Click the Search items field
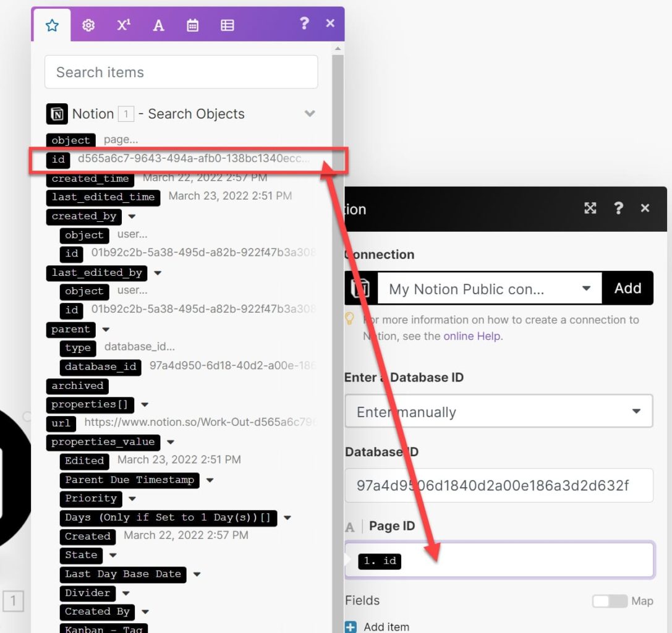The height and width of the screenshot is (633, 672). point(181,72)
